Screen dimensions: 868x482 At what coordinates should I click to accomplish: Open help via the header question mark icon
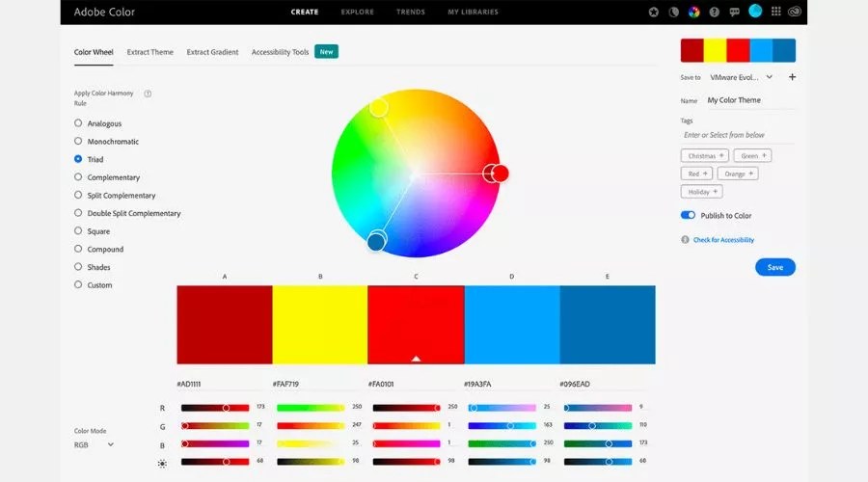click(x=714, y=12)
